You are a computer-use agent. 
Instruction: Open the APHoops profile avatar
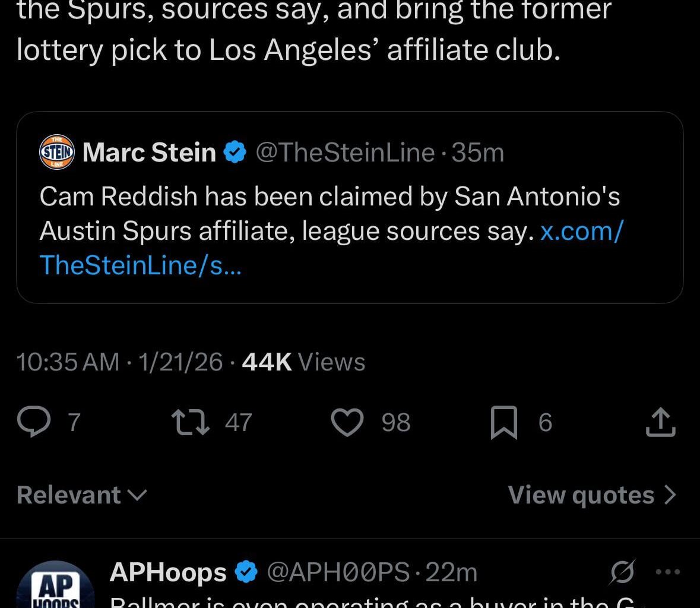(55, 587)
